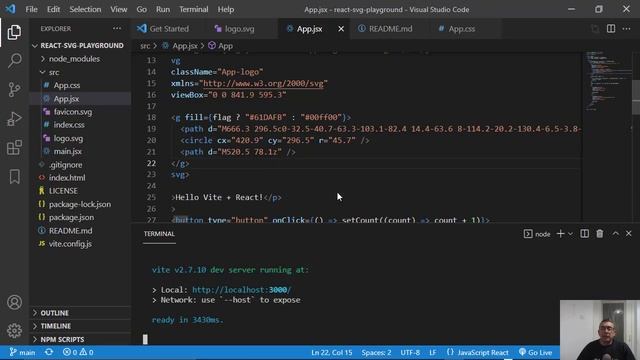This screenshot has height=360, width=640.
Task: Open the LICENSE file
Action: coord(63,191)
